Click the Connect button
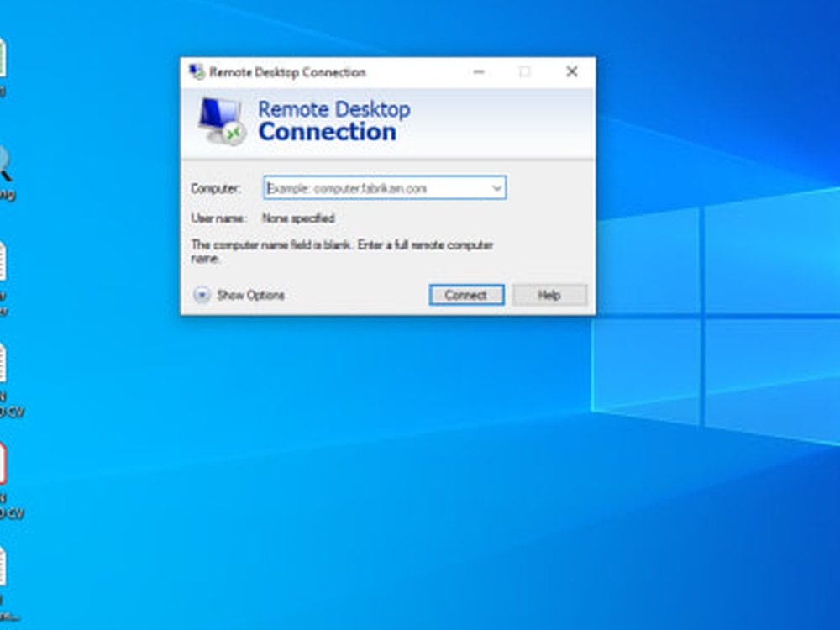 (466, 295)
